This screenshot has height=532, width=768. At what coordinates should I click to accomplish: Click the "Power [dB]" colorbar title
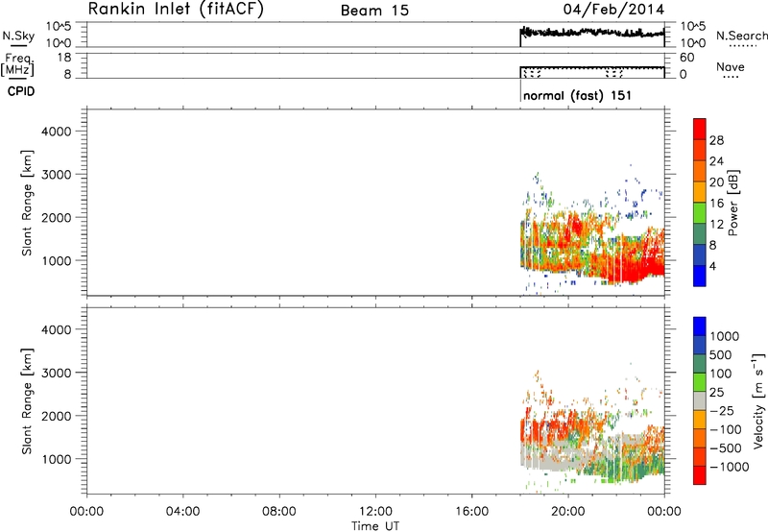(732, 203)
